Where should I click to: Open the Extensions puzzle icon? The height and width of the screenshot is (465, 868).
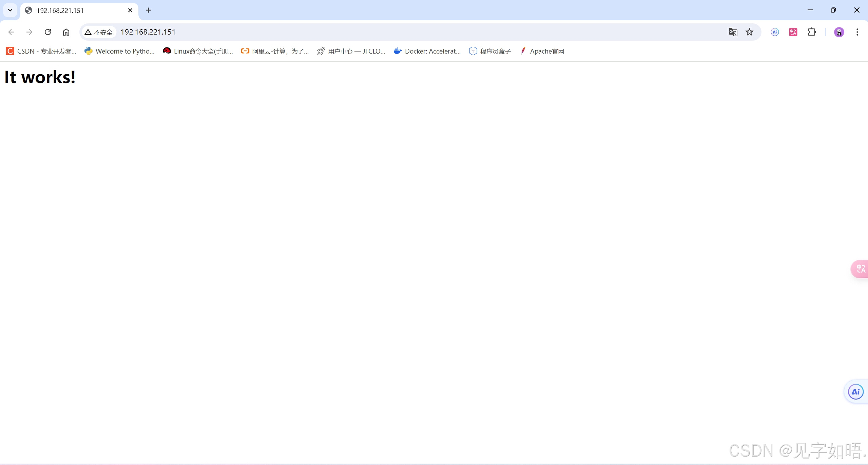point(812,32)
